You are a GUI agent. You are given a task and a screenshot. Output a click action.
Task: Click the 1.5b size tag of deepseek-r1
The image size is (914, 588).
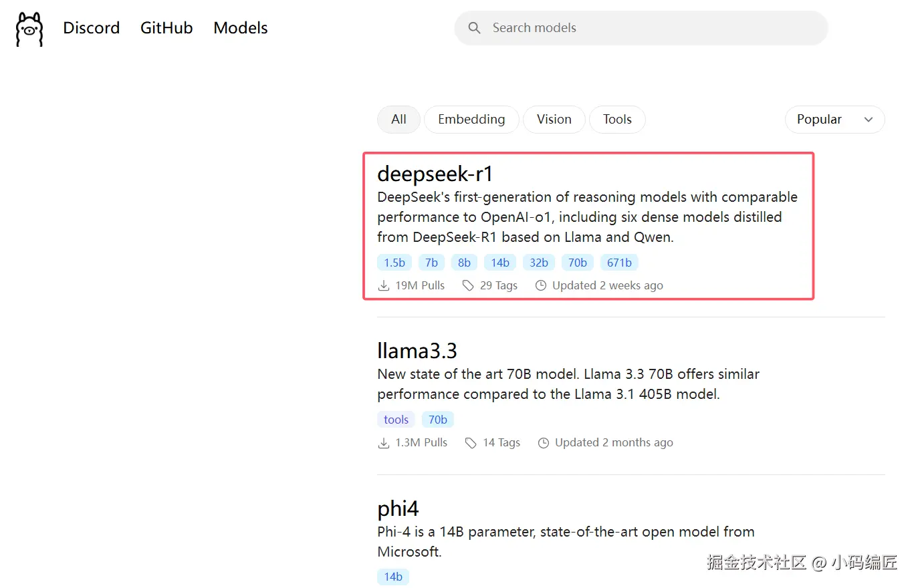394,263
